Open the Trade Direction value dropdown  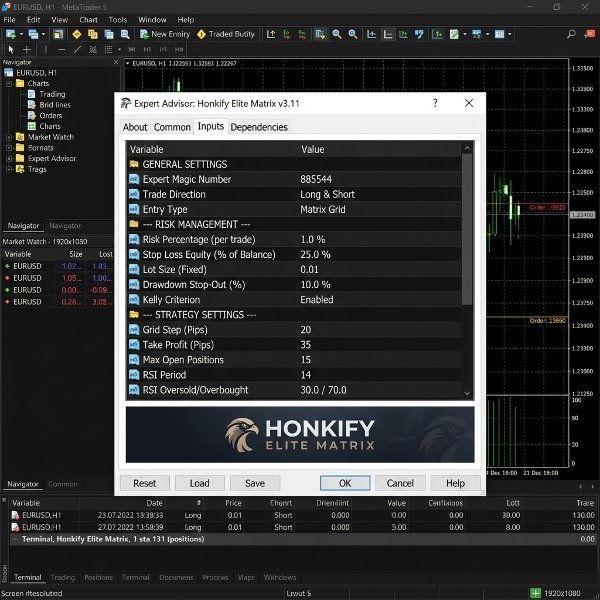pyautogui.click(x=380, y=194)
